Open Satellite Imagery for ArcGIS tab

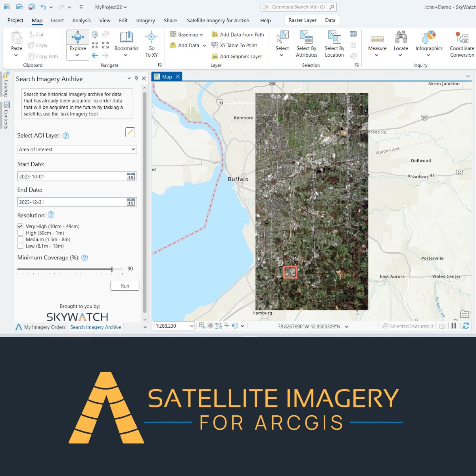pyautogui.click(x=218, y=20)
